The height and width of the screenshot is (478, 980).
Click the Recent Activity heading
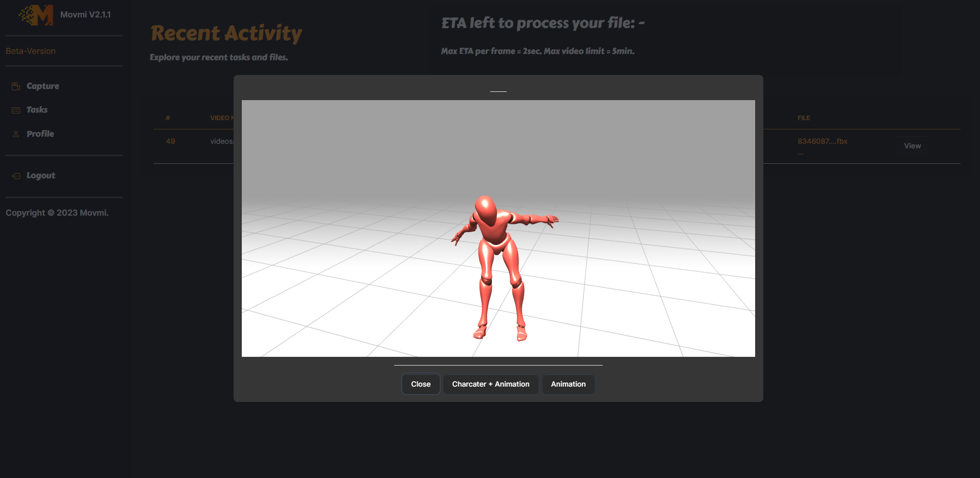(226, 33)
